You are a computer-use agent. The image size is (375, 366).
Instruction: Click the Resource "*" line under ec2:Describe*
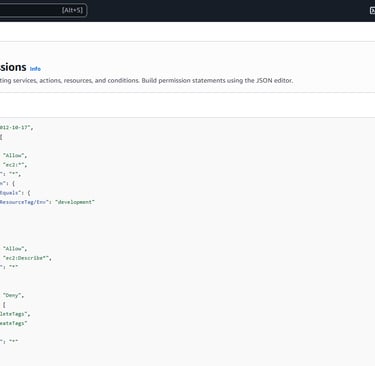pos(9,267)
